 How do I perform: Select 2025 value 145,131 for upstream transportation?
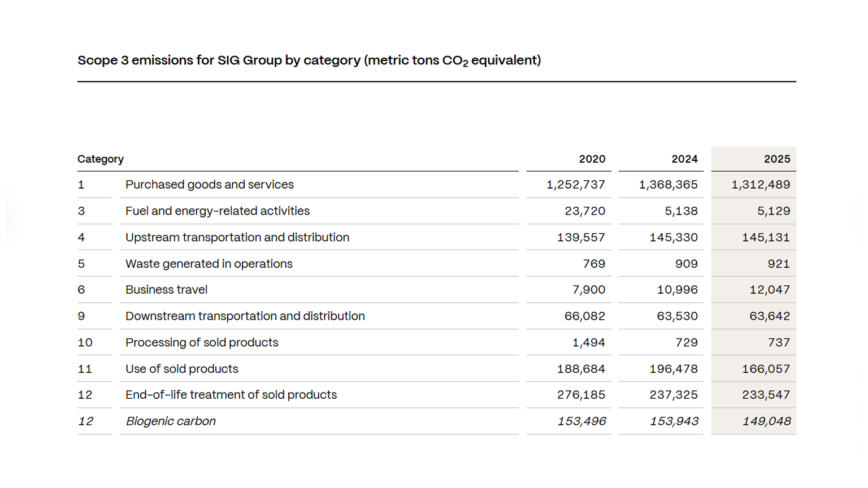point(766,237)
